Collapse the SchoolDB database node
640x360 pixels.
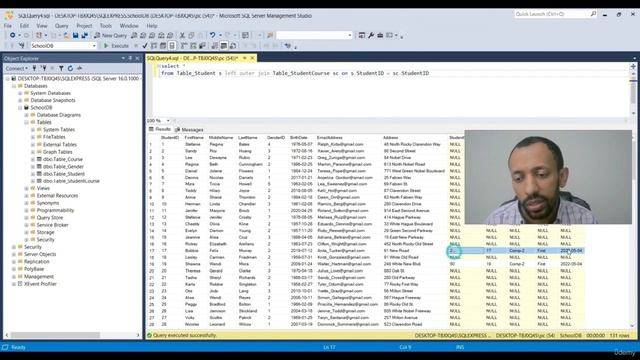pos(20,108)
